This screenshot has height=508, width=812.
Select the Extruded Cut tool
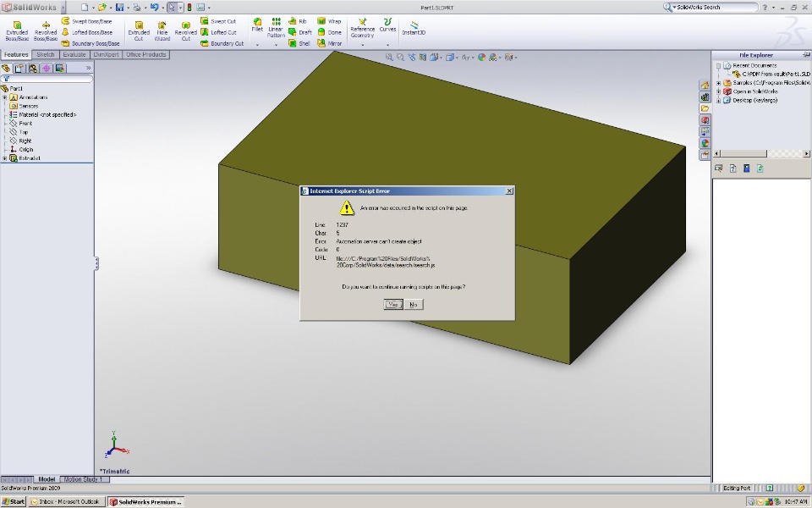[138, 31]
